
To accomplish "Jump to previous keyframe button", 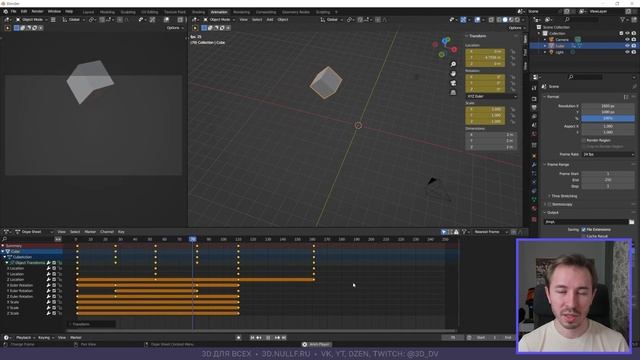I will point(259,338).
